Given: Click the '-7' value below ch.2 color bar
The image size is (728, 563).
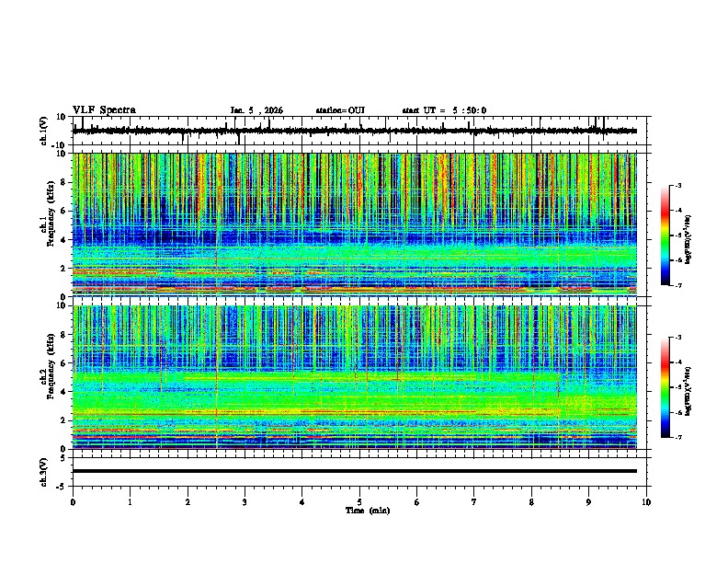Looking at the screenshot, I should pyautogui.click(x=677, y=437).
